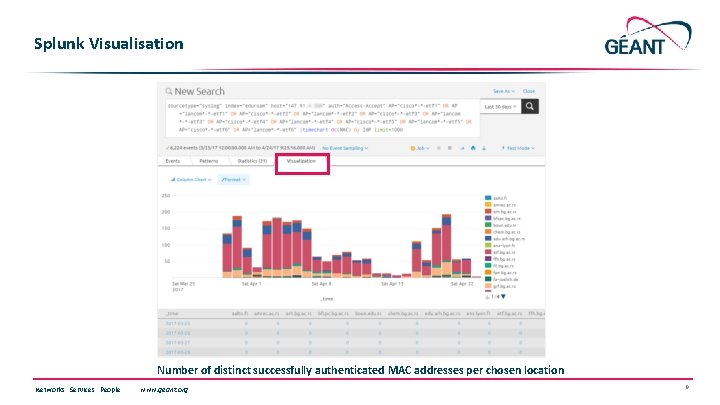Open the No Event Sampling dropdown

click(345, 148)
